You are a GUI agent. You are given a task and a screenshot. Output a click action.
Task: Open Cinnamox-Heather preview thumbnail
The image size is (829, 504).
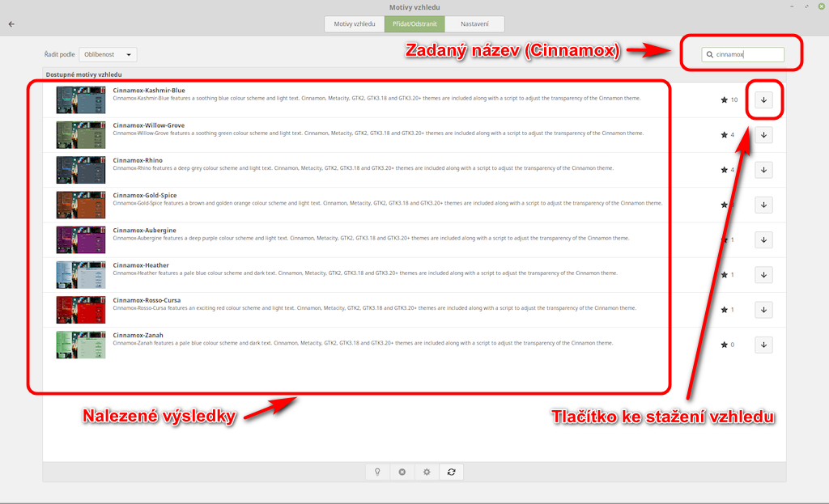coord(81,275)
